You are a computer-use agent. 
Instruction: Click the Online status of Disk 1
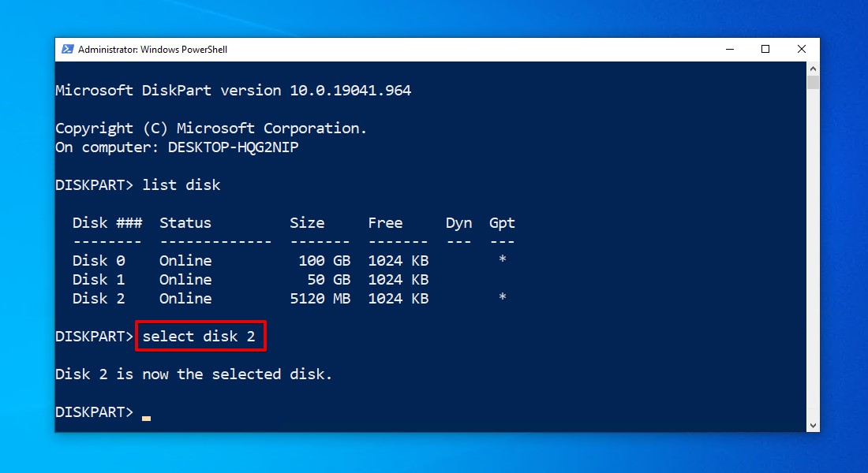pyautogui.click(x=185, y=279)
